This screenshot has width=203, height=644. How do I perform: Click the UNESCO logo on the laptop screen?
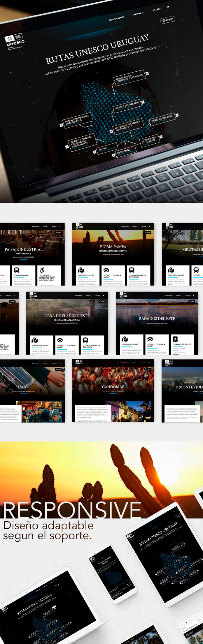(15, 41)
